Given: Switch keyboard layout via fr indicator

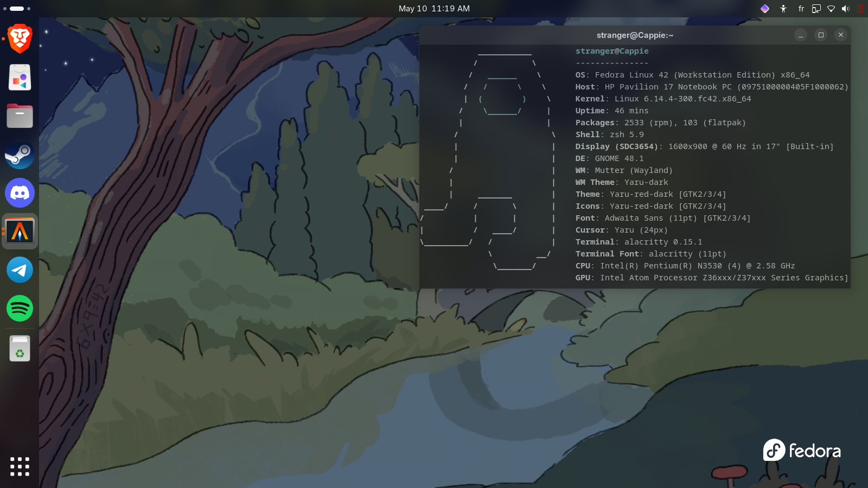Looking at the screenshot, I should point(801,9).
